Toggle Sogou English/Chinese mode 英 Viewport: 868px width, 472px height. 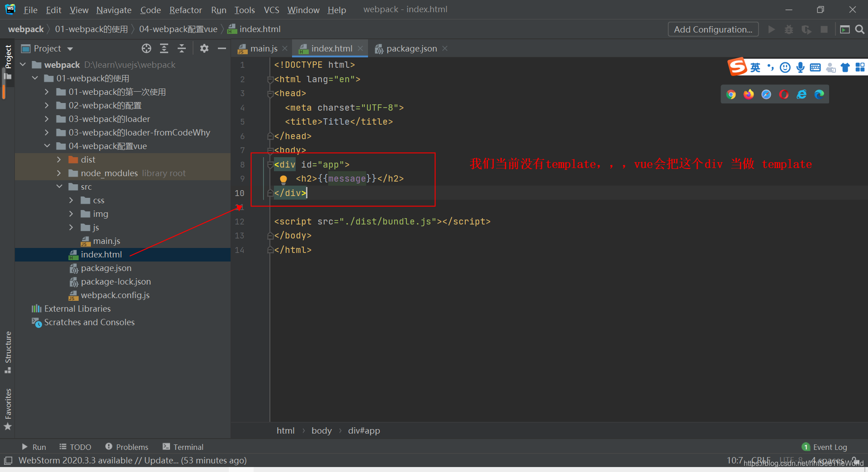pos(755,67)
